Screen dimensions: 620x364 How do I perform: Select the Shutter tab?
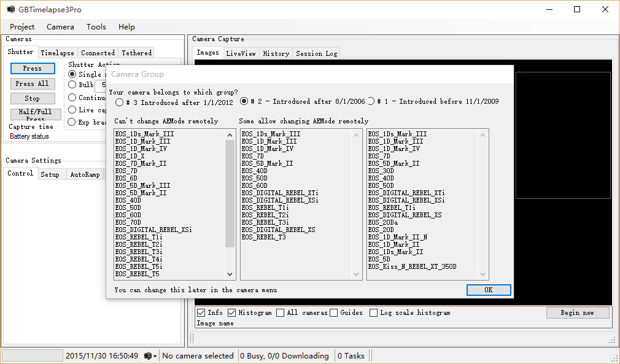tap(20, 52)
